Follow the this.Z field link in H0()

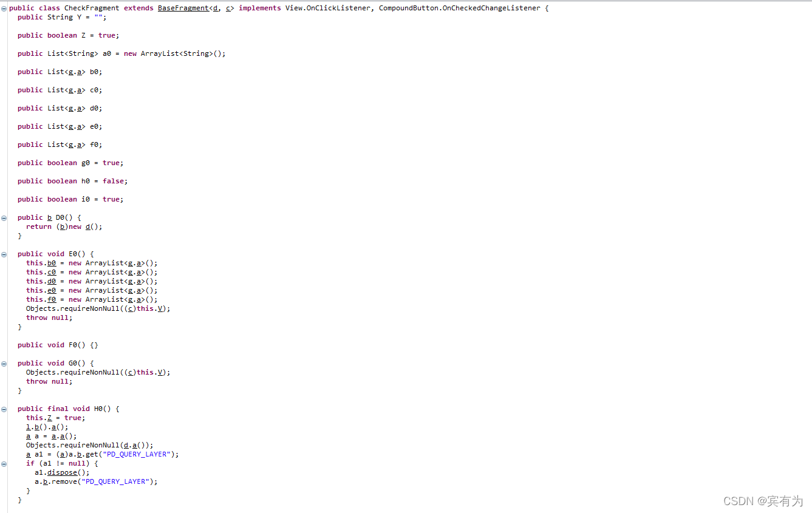[x=49, y=418]
